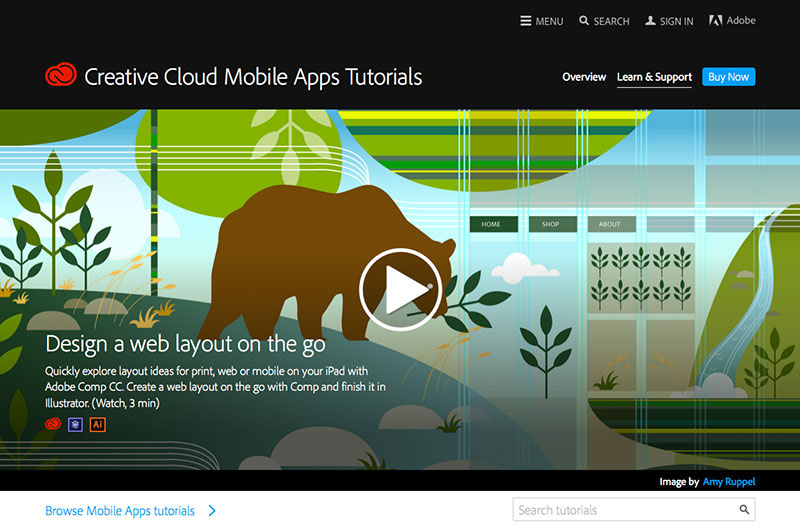This screenshot has width=800, height=527.
Task: Click the red Creative Cloud logo in header
Action: [61, 75]
